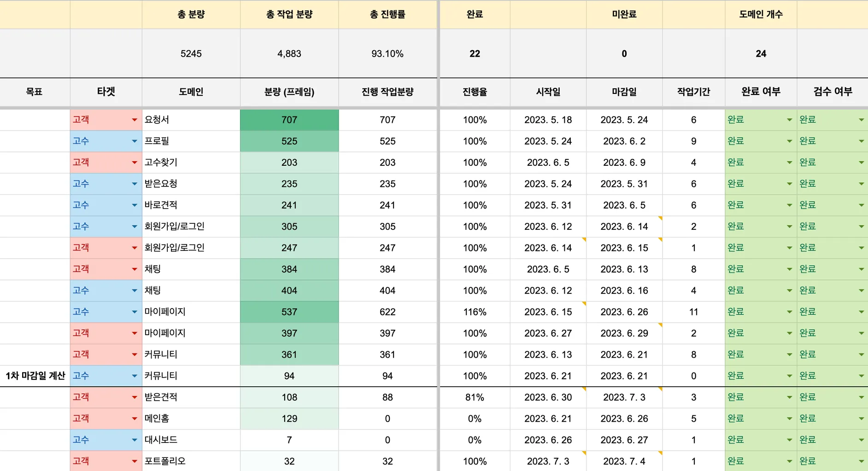The image size is (868, 471).
Task: Click the 93.10% 총 진행률 value
Action: pyautogui.click(x=387, y=53)
